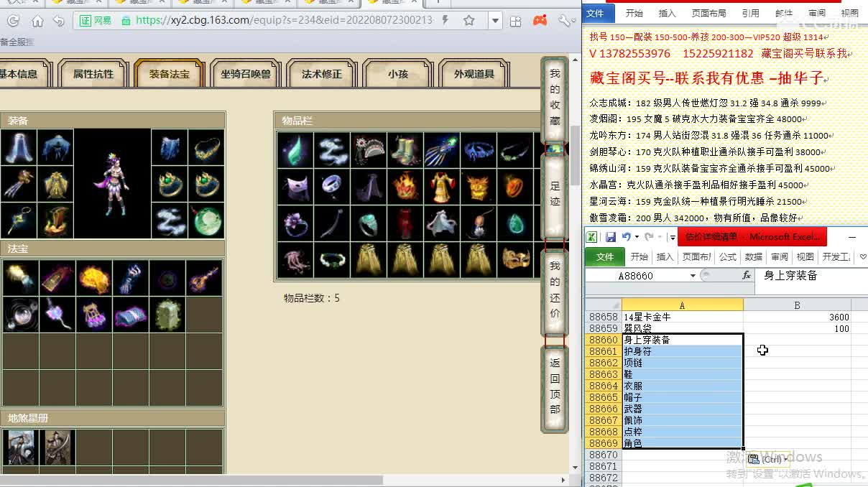Open the Excel 公式 ribbon tab
Image resolution: width=868 pixels, height=487 pixels.
728,256
